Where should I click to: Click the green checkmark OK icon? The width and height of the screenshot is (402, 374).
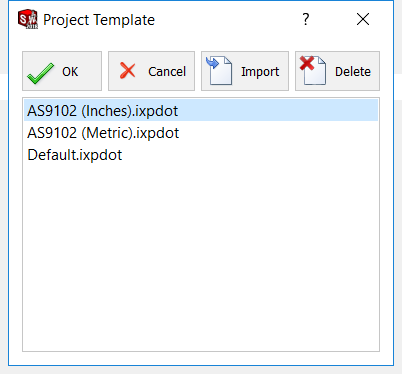tap(40, 73)
